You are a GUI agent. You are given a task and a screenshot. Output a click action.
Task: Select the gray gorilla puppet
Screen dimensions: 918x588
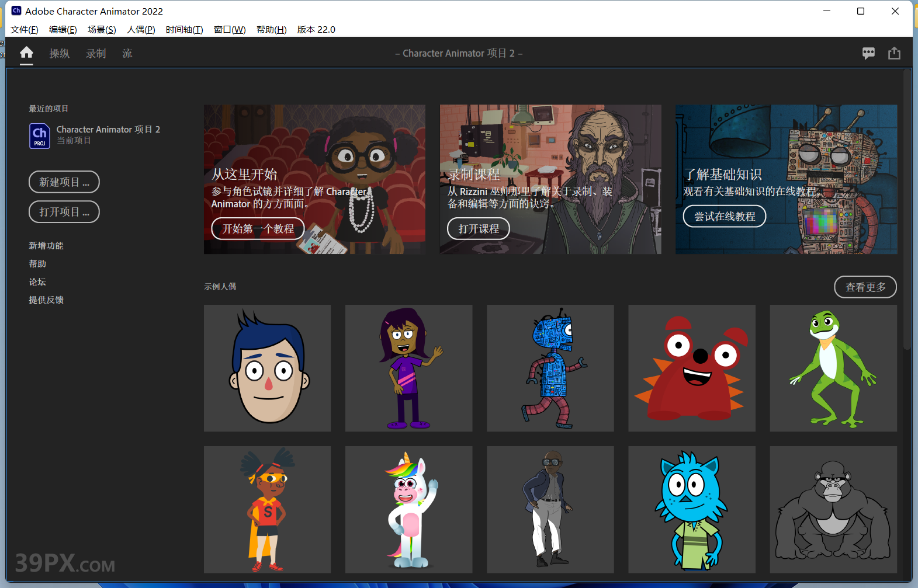(x=833, y=510)
